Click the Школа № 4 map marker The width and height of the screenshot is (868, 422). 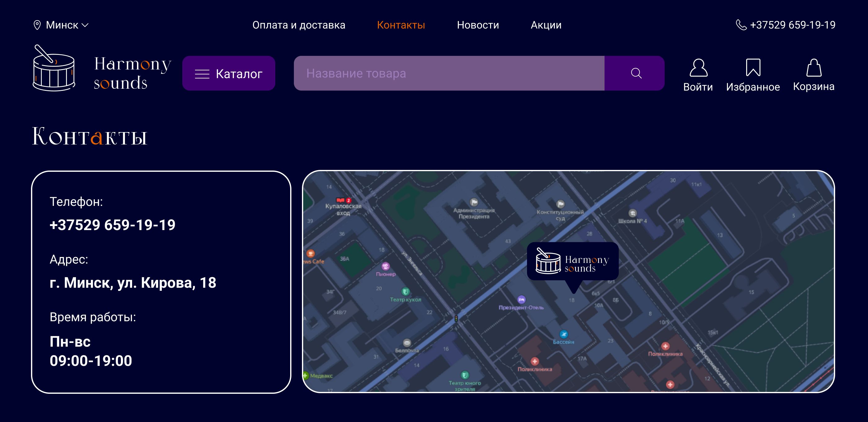[x=632, y=213]
